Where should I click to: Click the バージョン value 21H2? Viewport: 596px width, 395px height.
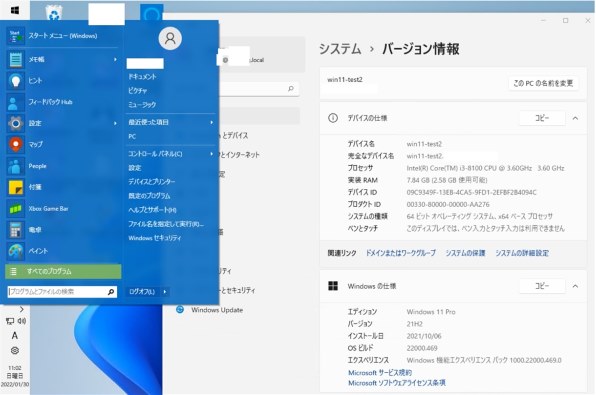tap(414, 324)
